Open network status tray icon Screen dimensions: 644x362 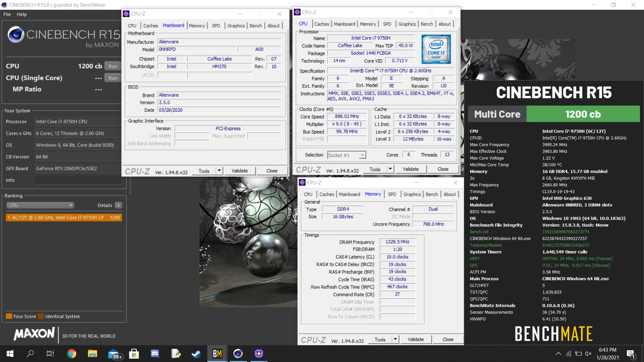tap(569, 354)
